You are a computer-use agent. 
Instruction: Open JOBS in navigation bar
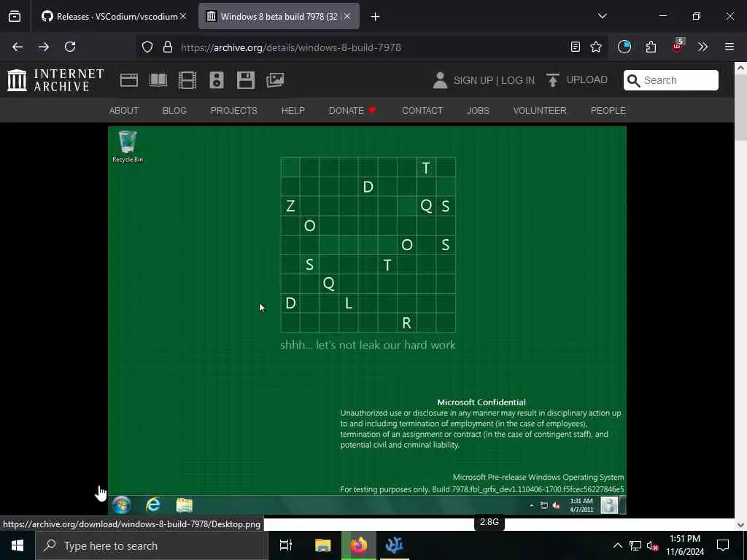tap(478, 111)
